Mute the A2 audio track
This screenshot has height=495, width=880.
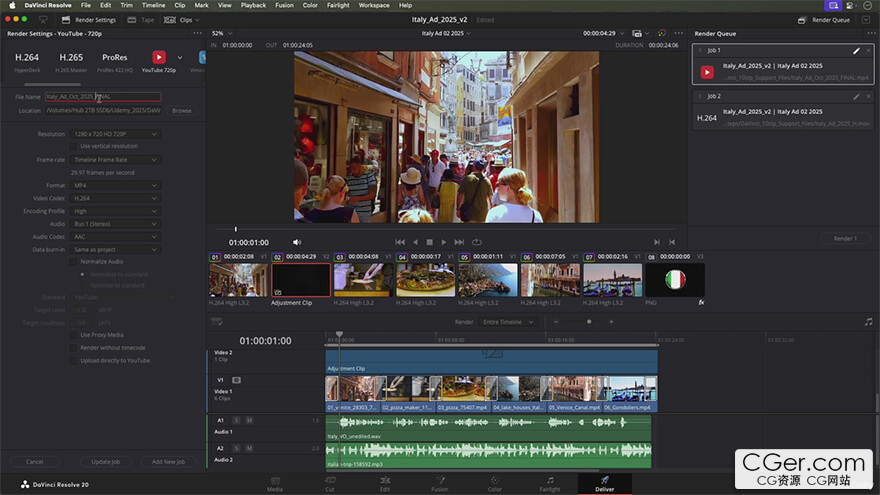tap(248, 448)
